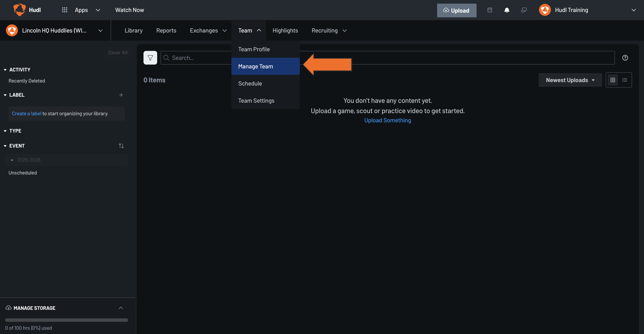Expand the 2025-2026 season row

click(x=66, y=160)
